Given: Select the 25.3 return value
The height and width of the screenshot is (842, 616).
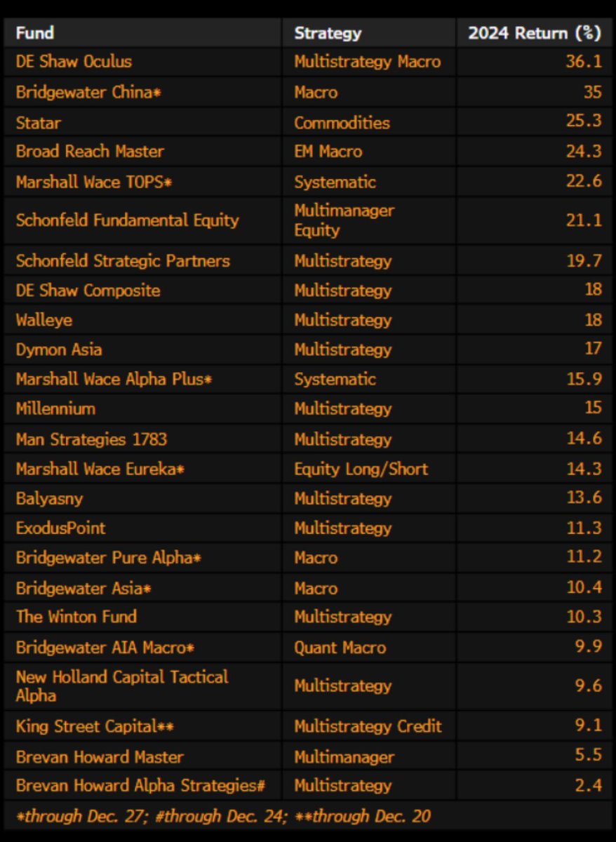Looking at the screenshot, I should pos(584,121).
